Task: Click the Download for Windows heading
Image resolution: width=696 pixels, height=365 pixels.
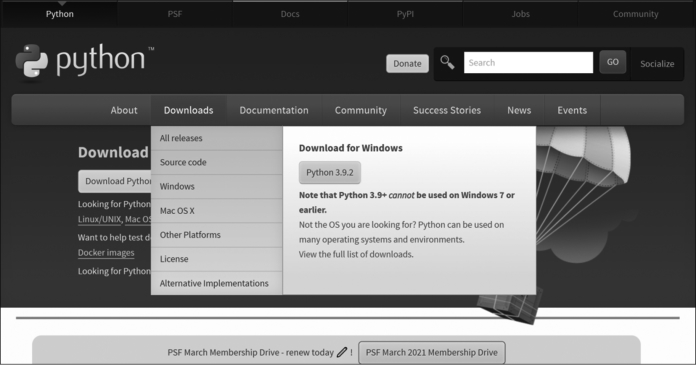Action: pos(351,148)
